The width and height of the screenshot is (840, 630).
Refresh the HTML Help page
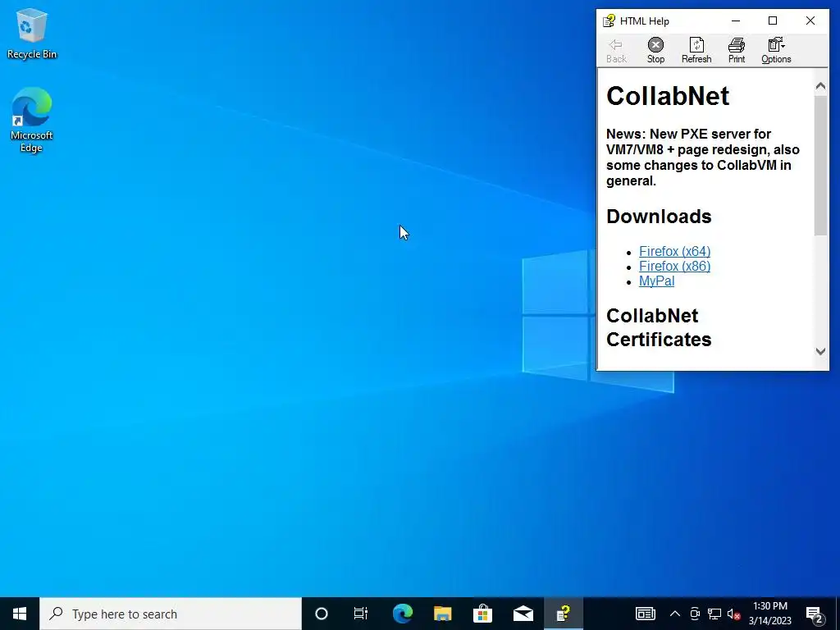tap(696, 51)
